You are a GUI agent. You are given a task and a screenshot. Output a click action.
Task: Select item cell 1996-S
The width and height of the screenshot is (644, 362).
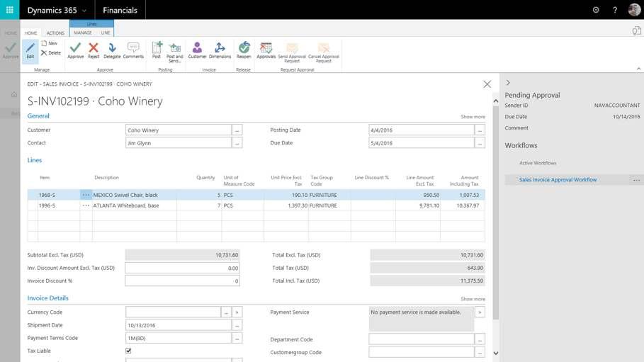[59, 205]
